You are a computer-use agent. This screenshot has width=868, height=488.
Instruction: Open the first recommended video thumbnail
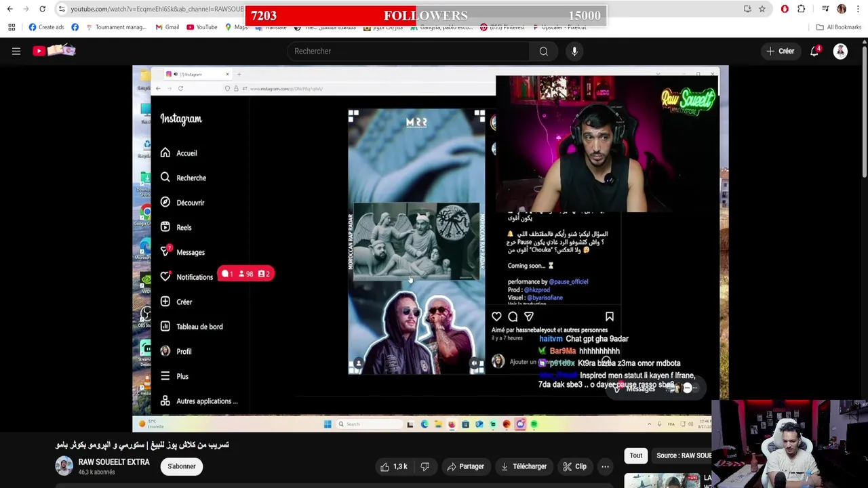tap(662, 481)
